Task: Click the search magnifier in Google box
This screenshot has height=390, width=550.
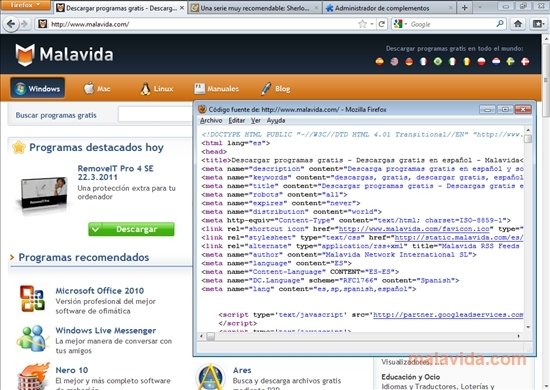Action: point(500,24)
